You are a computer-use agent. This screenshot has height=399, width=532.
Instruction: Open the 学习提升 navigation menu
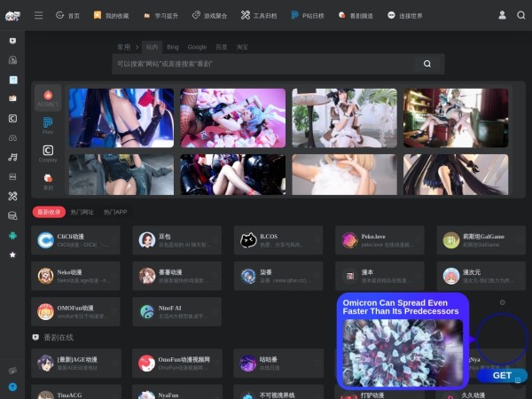(x=160, y=15)
